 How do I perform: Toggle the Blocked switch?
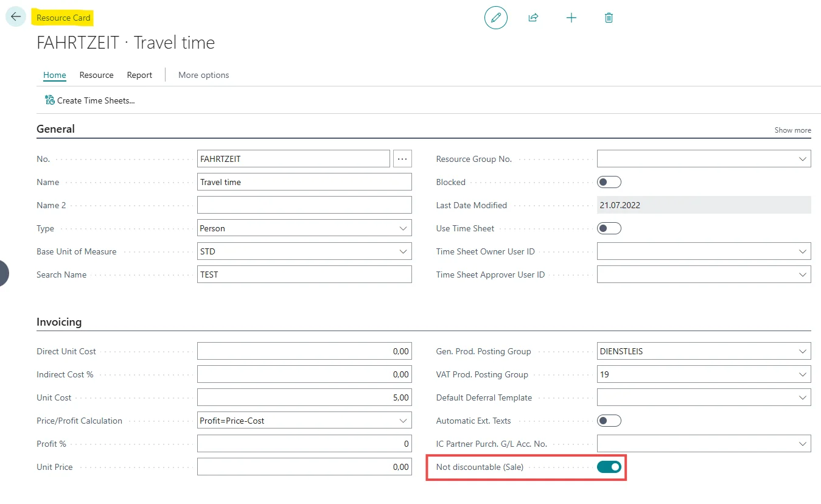pos(609,182)
